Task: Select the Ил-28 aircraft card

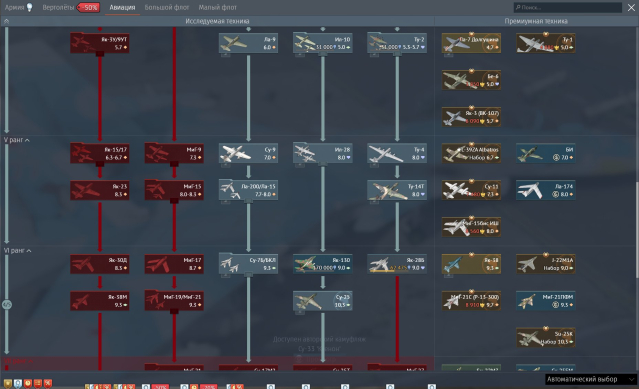Action: 323,154
